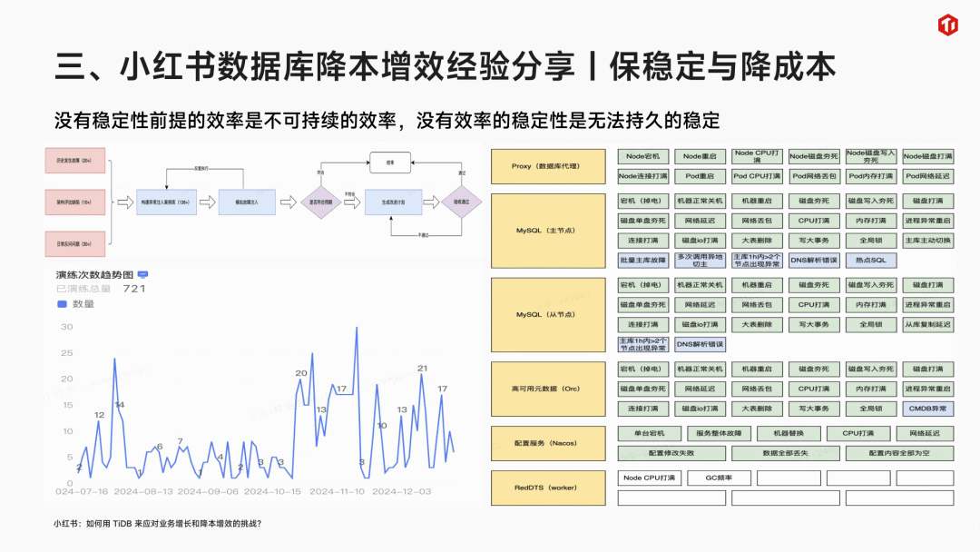This screenshot has width=980, height=552.
Task: Click the 已演练总量 value 721
Action: click(x=133, y=289)
